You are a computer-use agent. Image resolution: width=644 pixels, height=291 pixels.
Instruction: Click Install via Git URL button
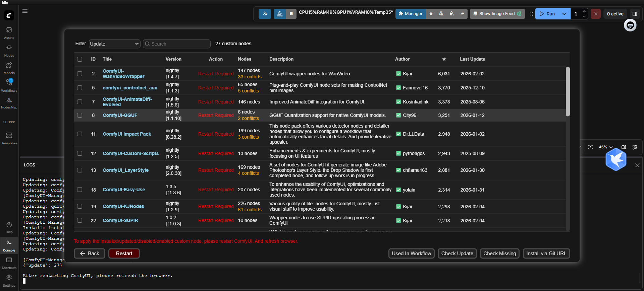tap(546, 253)
